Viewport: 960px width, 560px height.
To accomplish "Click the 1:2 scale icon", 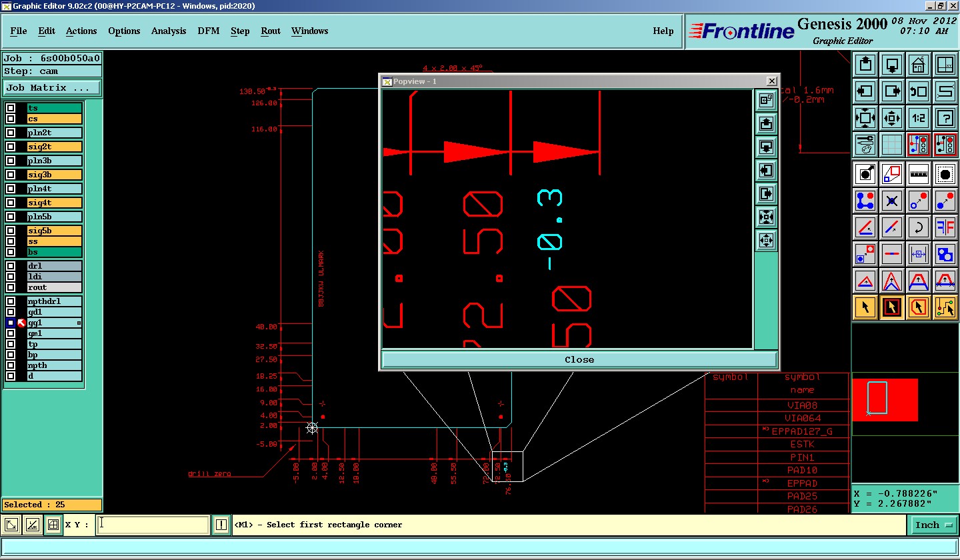I will (x=919, y=118).
